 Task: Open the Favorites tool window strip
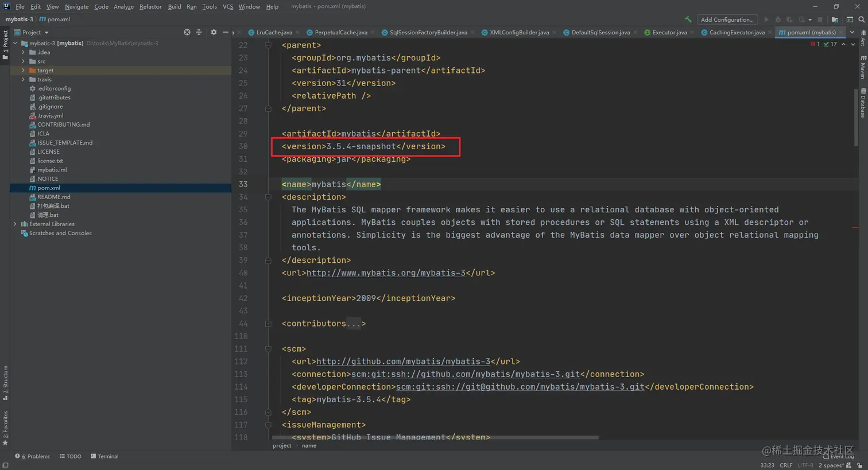pos(5,428)
